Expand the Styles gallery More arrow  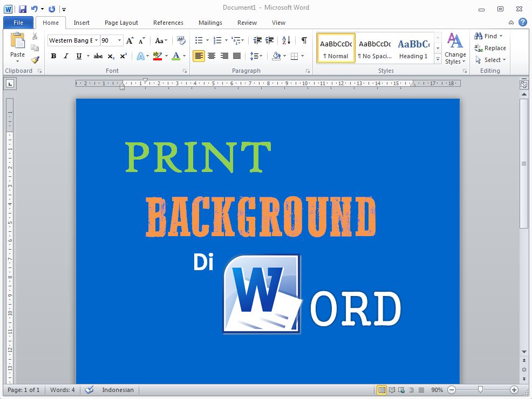[x=438, y=59]
